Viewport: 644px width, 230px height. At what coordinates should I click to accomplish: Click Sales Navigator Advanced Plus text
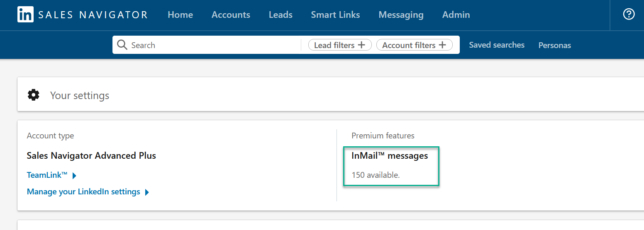91,156
